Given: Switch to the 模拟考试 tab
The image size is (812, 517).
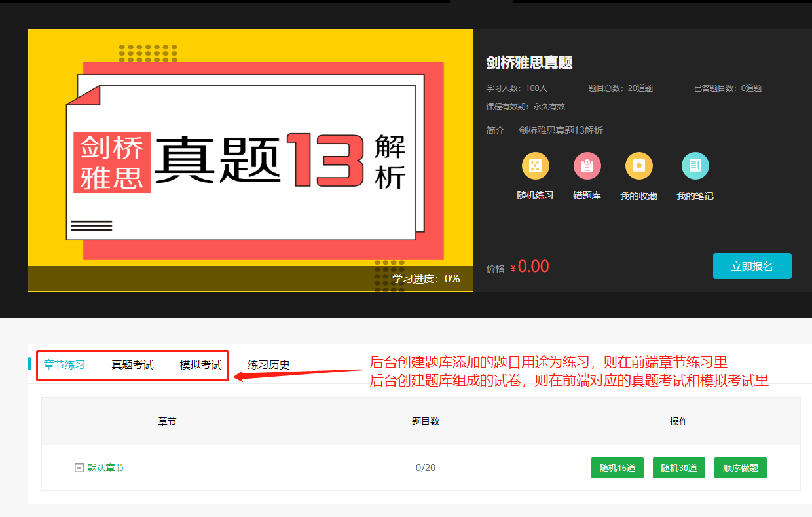Looking at the screenshot, I should click(201, 364).
